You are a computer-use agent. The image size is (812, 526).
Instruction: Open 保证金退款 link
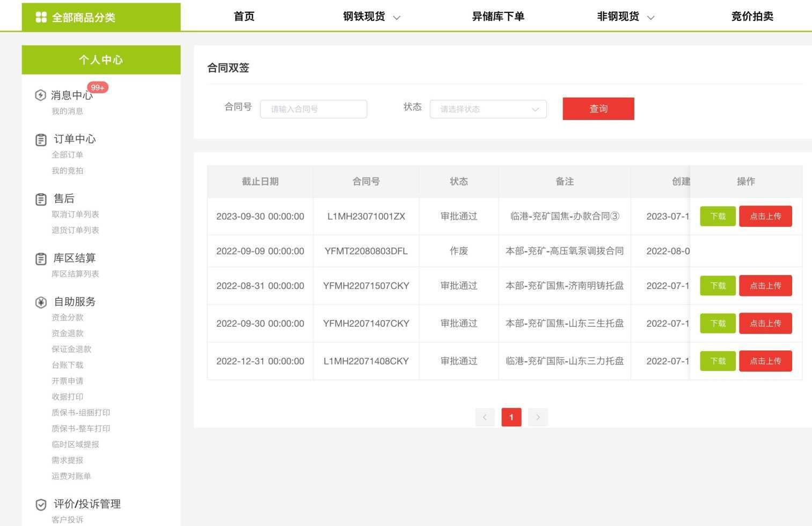(x=71, y=349)
